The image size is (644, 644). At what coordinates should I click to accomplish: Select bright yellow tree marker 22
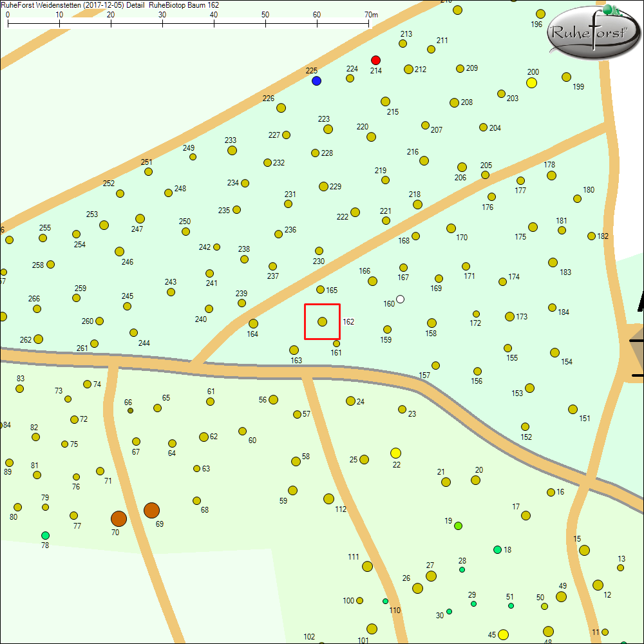396,453
